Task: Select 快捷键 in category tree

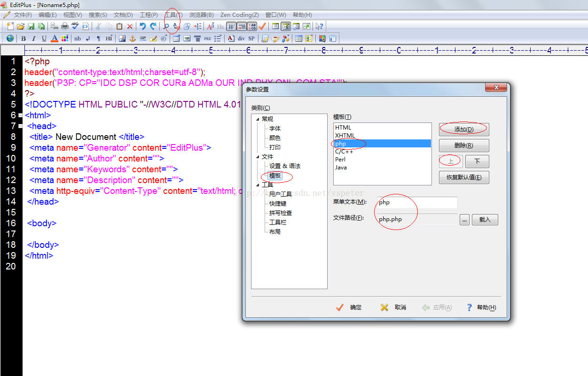Action: pyautogui.click(x=278, y=204)
